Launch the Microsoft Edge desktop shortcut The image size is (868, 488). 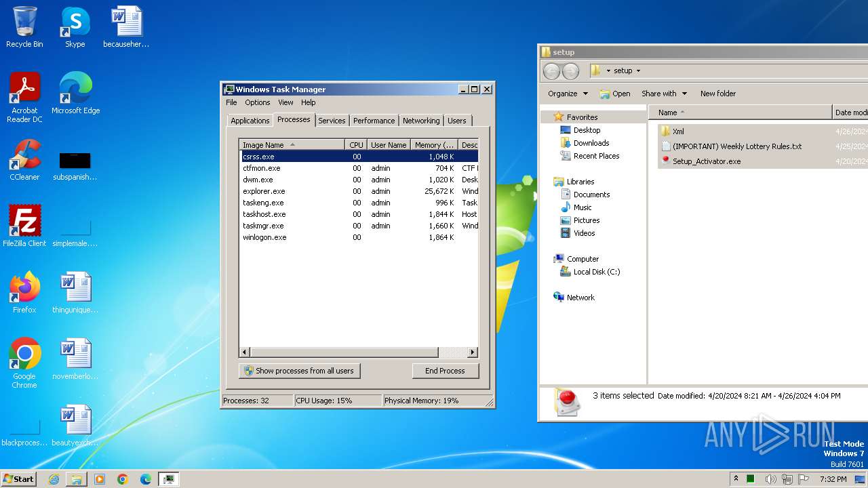(75, 94)
